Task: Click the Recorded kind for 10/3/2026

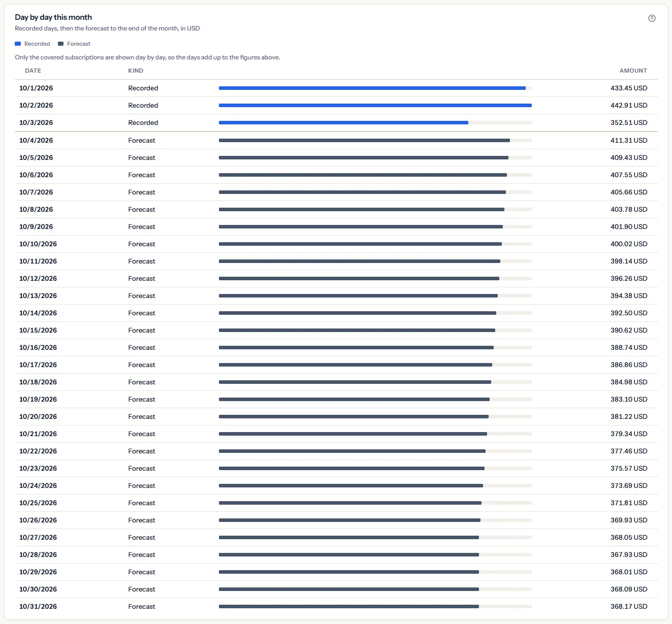Action: tap(143, 122)
